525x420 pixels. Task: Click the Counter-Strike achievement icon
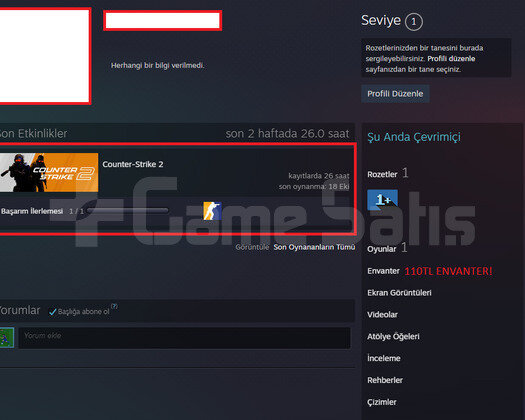point(212,211)
